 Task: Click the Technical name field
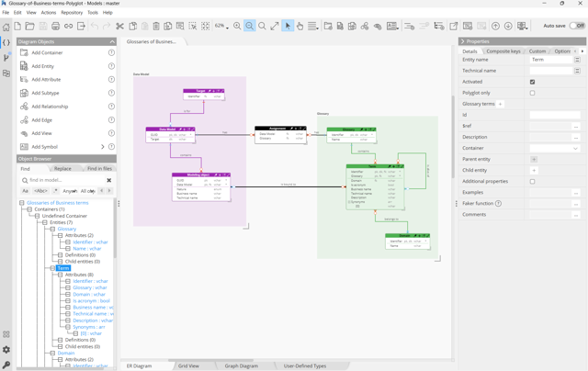[551, 71]
